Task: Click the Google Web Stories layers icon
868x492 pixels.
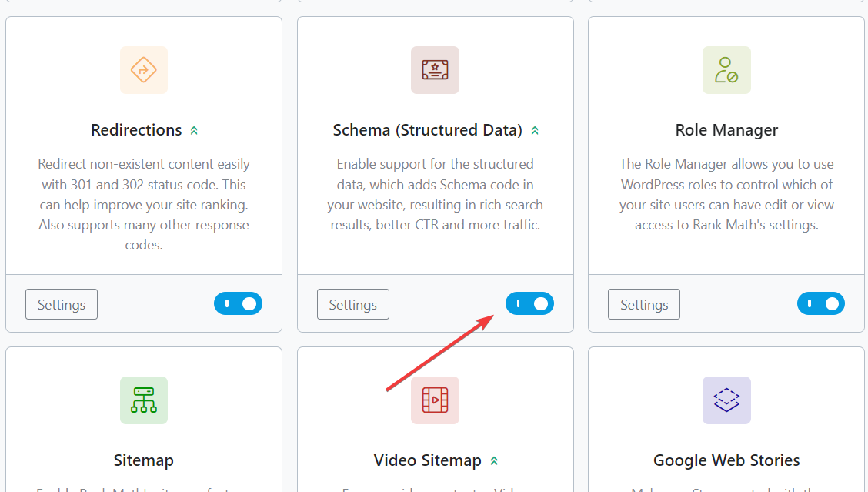Action: tap(726, 400)
